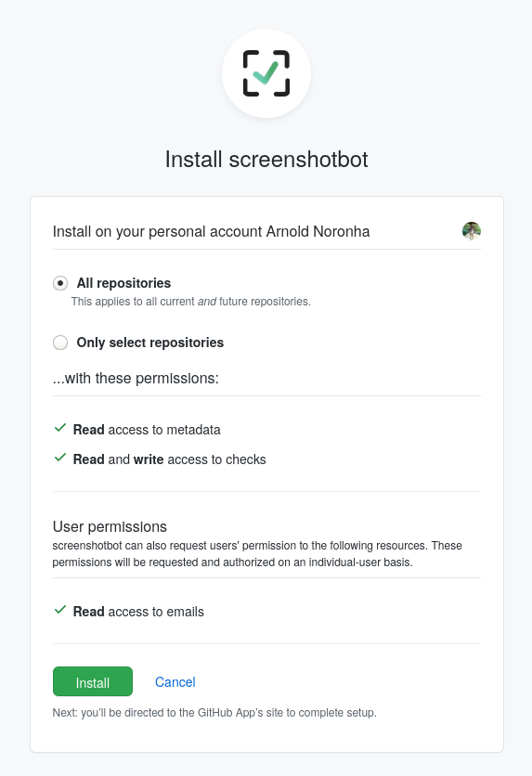Click the Only select repositories label
The image size is (532, 776).
(x=150, y=343)
